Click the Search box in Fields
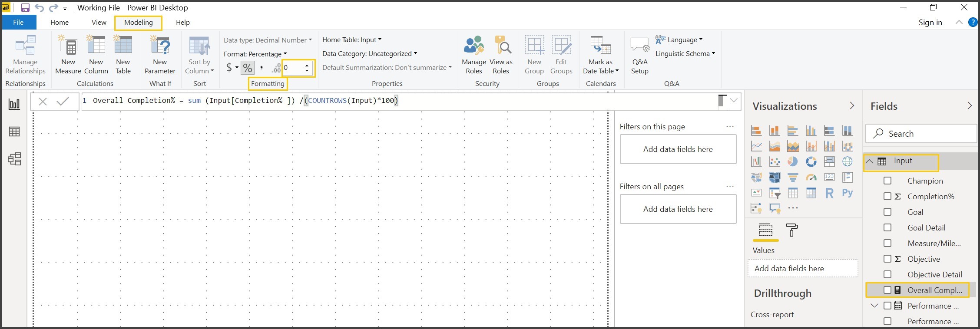 pyautogui.click(x=921, y=134)
